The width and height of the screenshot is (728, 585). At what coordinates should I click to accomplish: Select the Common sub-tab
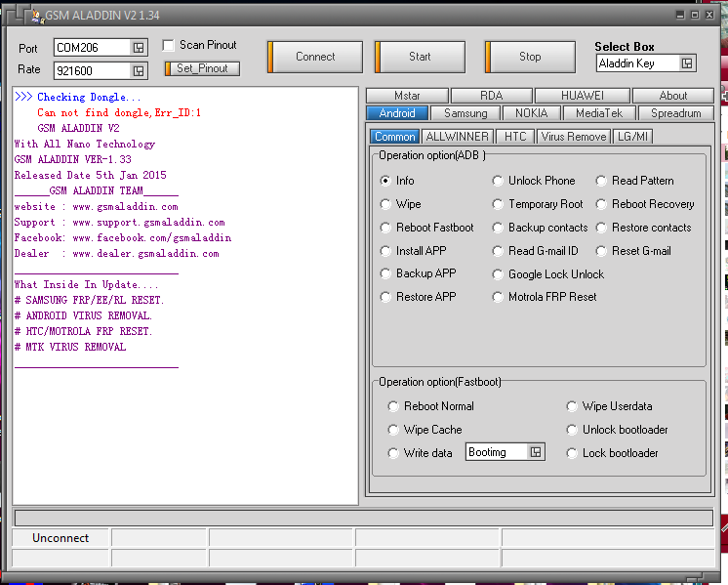click(394, 137)
